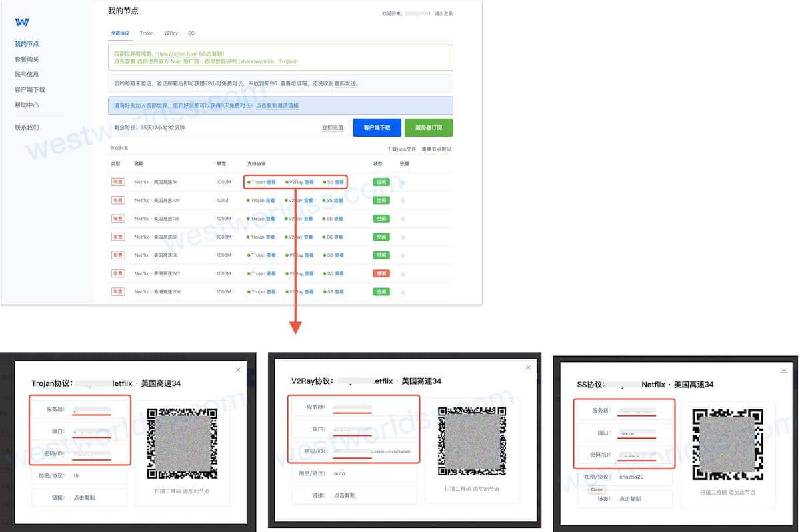Switch to the Trojan protocol tab
800x532 pixels.
click(x=146, y=33)
